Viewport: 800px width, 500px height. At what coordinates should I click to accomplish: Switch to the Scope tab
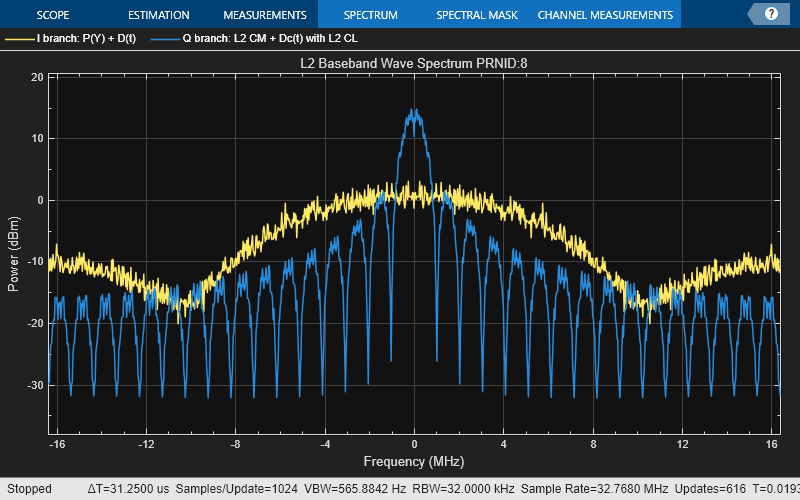pyautogui.click(x=52, y=15)
